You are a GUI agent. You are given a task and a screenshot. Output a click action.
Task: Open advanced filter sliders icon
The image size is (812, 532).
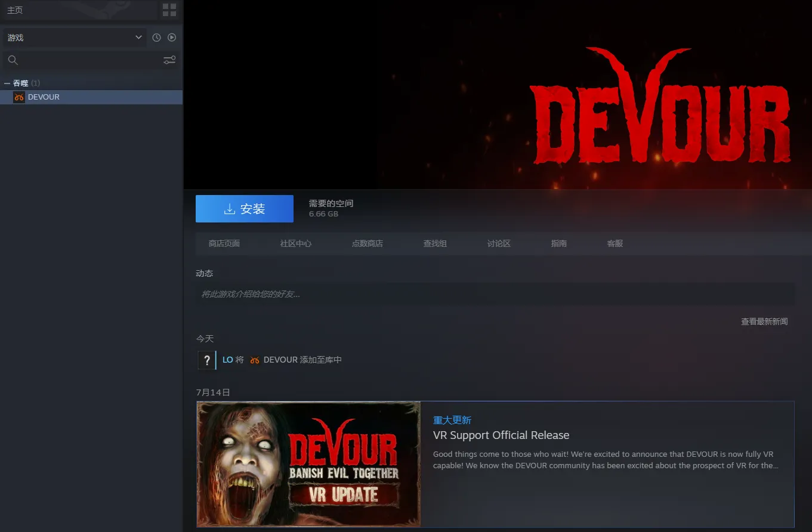(169, 60)
